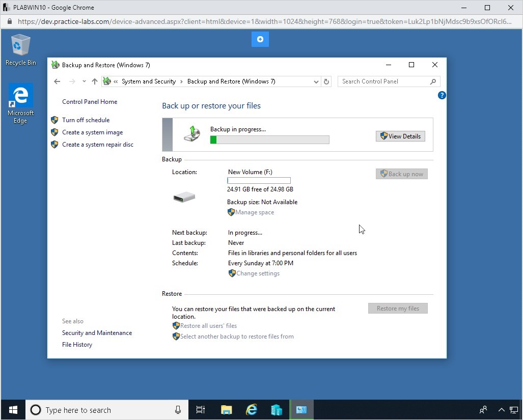Click System and Security breadcrumb

point(149,81)
